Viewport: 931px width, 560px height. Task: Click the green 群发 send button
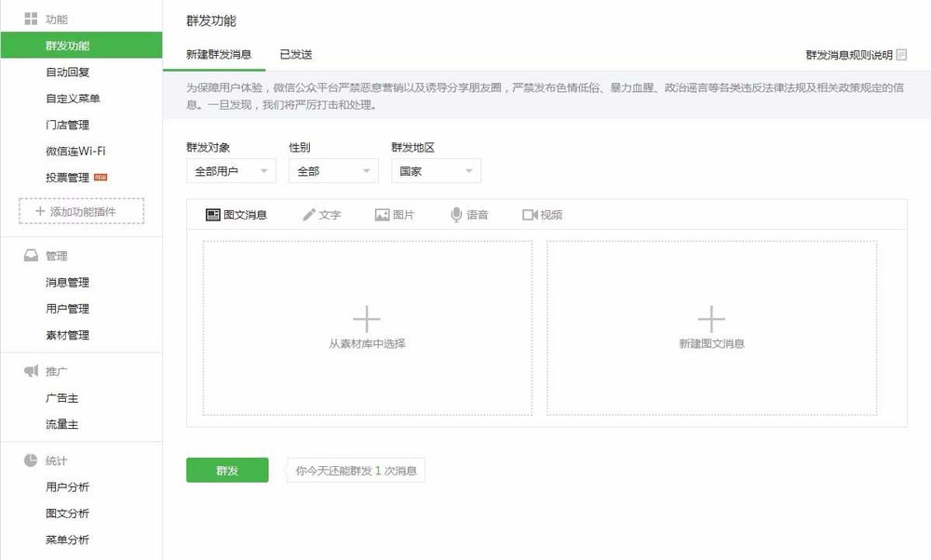227,471
